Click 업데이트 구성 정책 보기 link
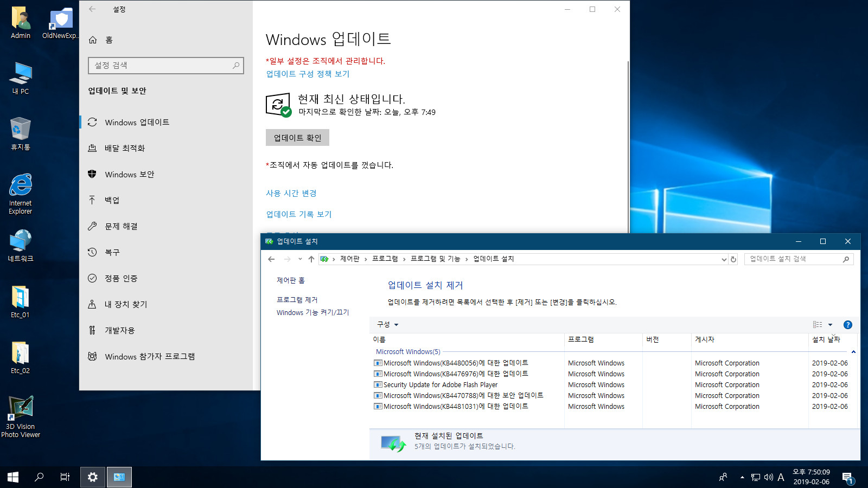 [x=308, y=74]
